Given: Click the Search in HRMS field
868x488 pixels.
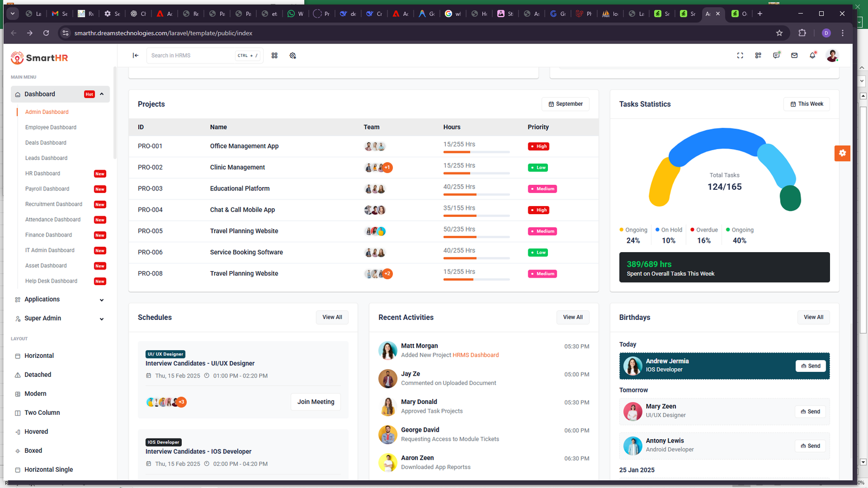Looking at the screenshot, I should [x=192, y=55].
